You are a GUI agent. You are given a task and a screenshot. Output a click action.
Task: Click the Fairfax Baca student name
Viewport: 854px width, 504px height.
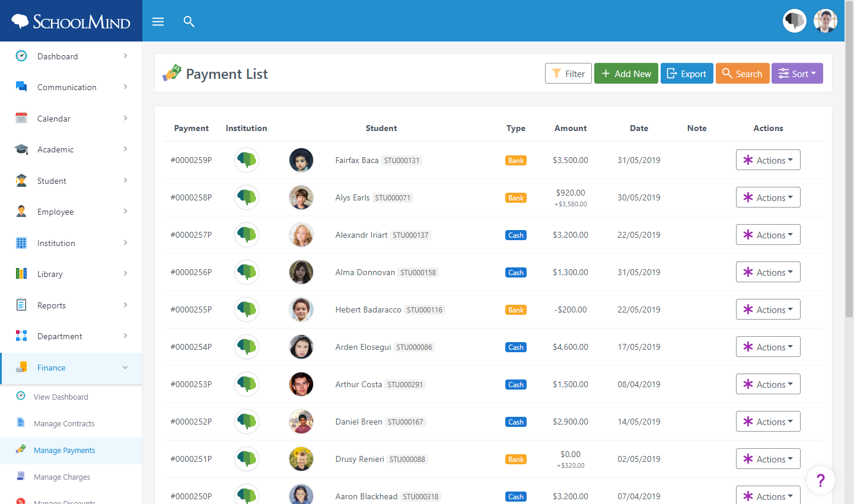pos(357,160)
